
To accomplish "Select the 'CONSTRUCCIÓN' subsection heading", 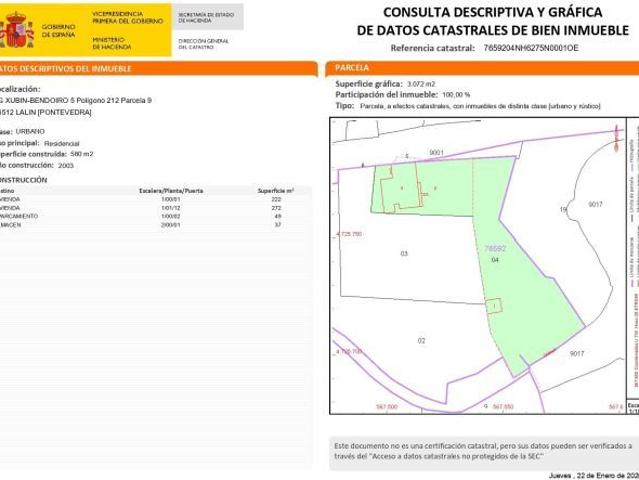I will click(x=23, y=180).
